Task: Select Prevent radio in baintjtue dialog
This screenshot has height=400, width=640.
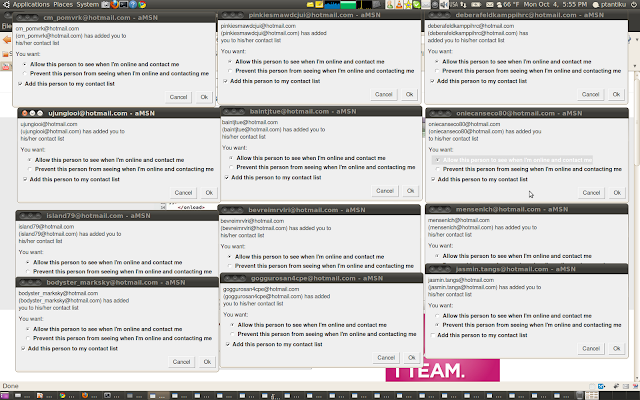Action: coord(231,167)
